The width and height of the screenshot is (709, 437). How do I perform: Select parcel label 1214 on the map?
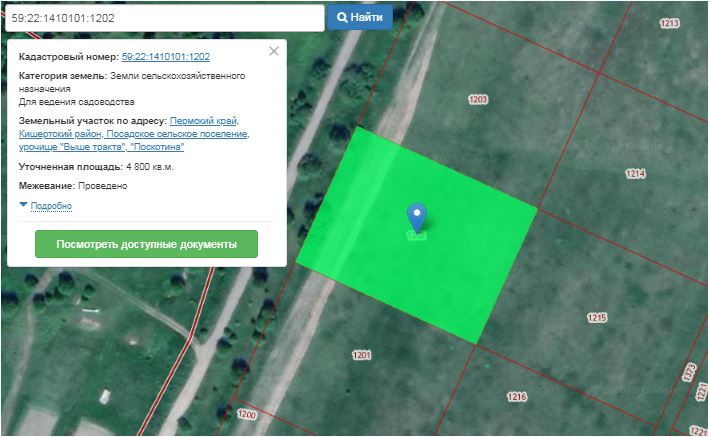point(634,174)
